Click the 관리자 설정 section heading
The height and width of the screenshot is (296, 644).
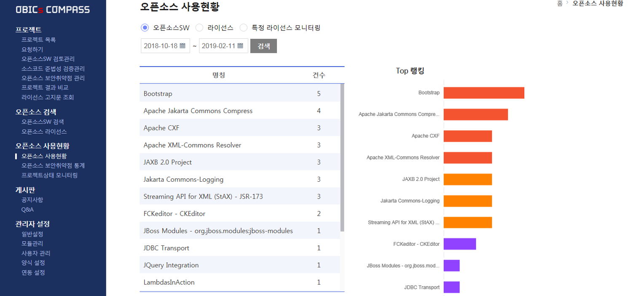(x=33, y=224)
